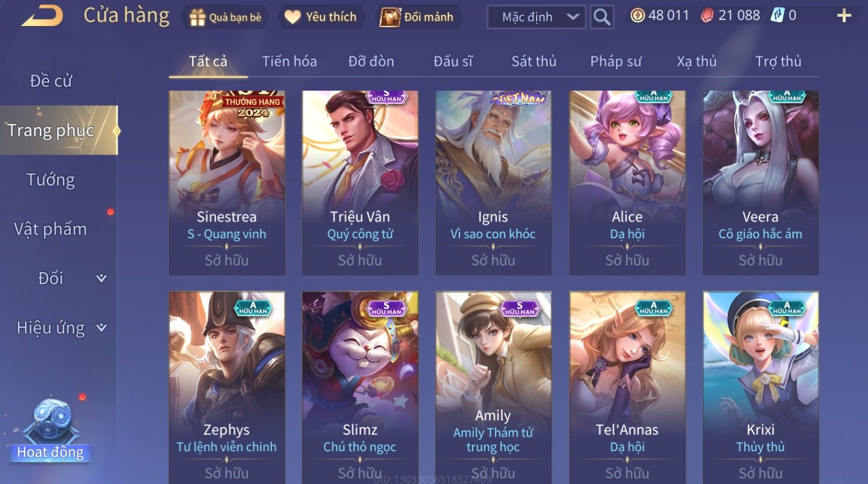Viewport: 868px width, 484px height.
Task: Open the red gem balance 21 088
Action: click(730, 16)
